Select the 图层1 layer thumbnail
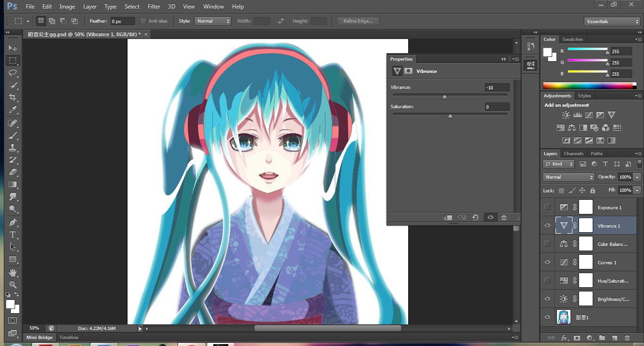This screenshot has width=644, height=346. click(x=563, y=317)
